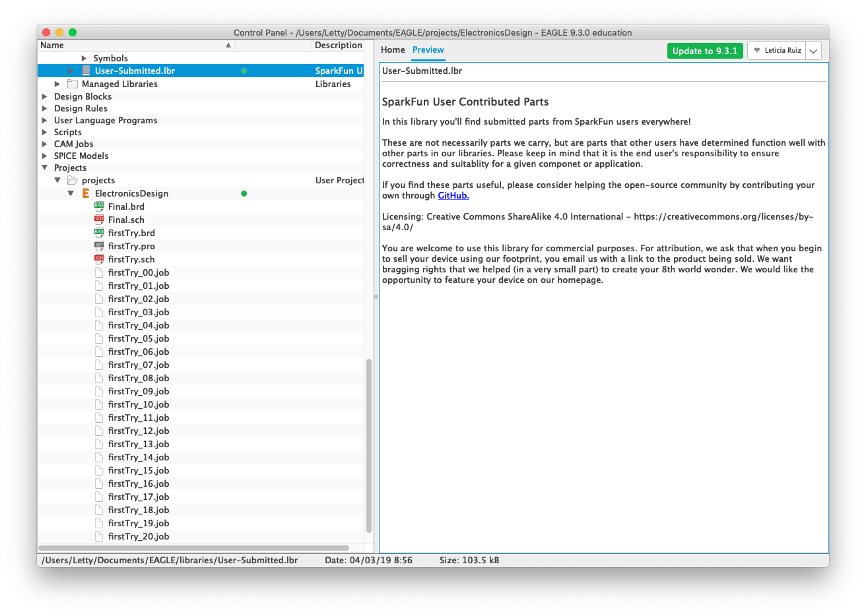Viewport: 866px width, 616px height.
Task: Click the Wi-Fi icon beside Leticia Ruiz
Action: 757,50
